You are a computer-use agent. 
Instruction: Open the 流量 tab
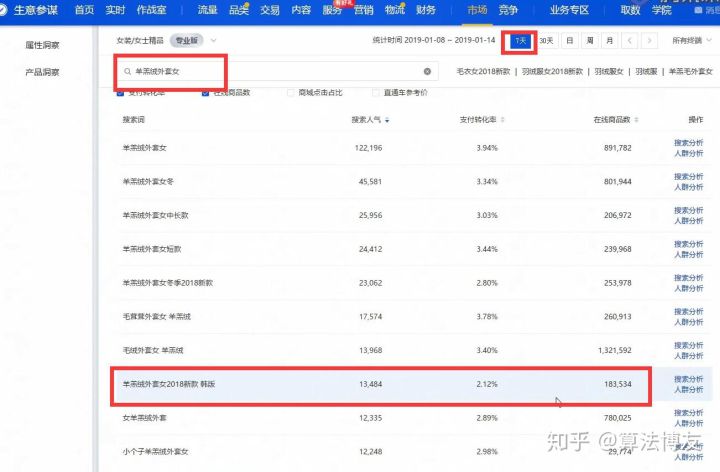[207, 10]
